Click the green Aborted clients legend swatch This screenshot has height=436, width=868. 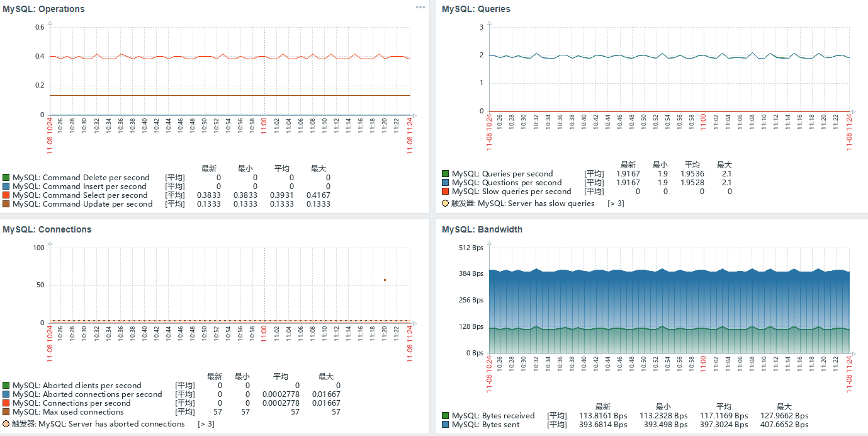tap(6, 386)
